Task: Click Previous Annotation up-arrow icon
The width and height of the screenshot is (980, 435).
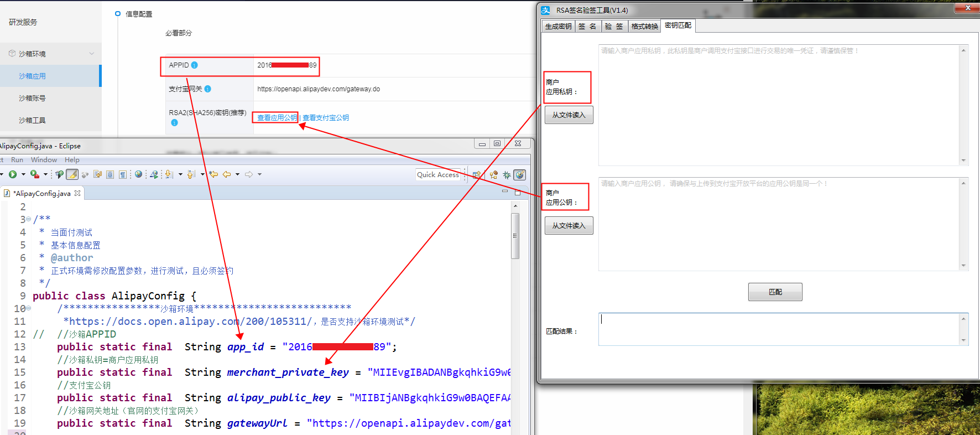Action: tap(191, 174)
